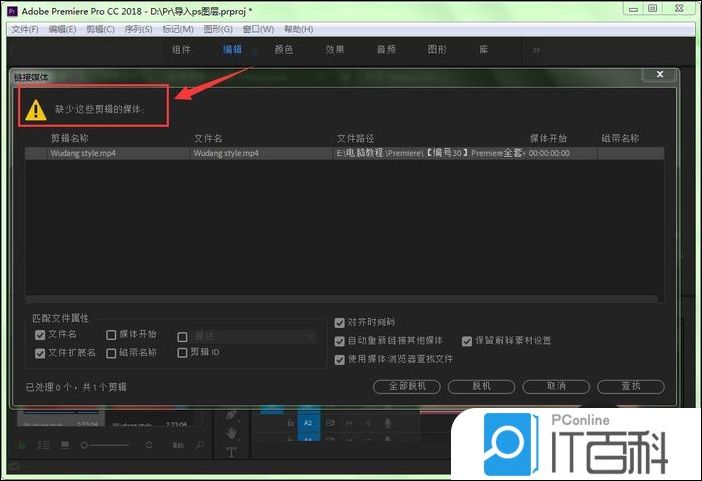702x481 pixels.
Task: Click the Premiere Pro app icon in title bar
Action: tap(13, 11)
